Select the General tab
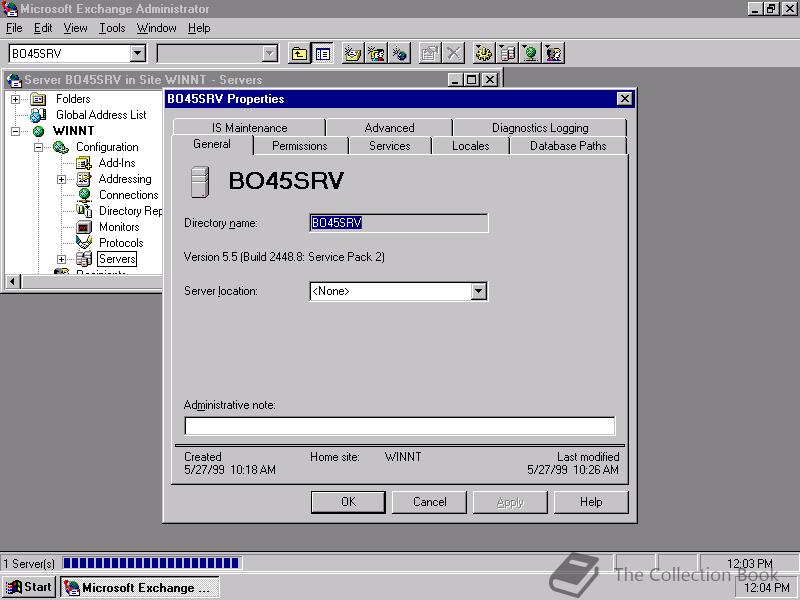The width and height of the screenshot is (800, 600). [212, 144]
